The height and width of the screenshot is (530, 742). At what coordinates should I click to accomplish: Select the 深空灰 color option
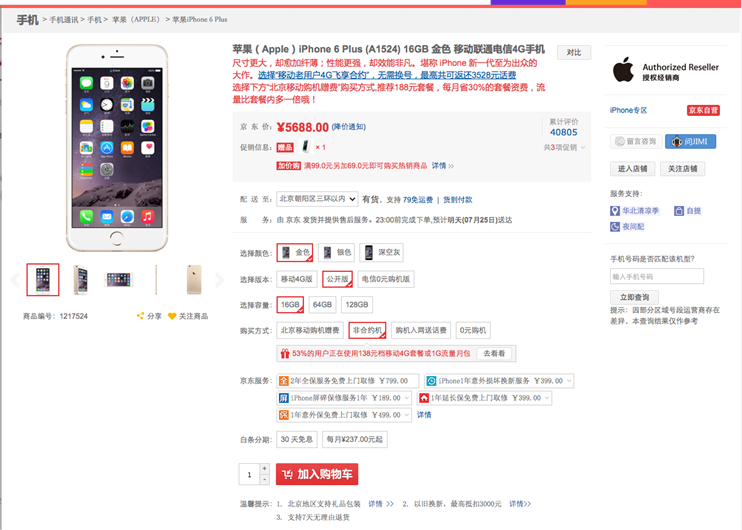(x=381, y=253)
